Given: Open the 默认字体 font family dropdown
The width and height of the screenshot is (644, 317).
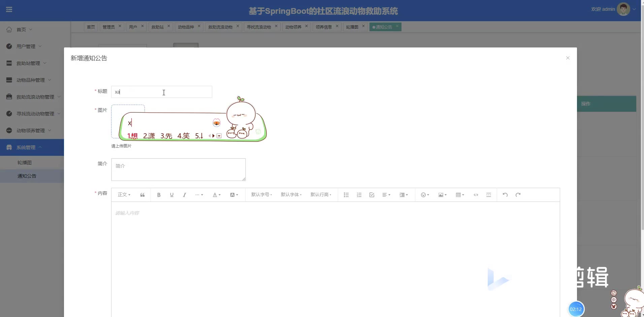Looking at the screenshot, I should point(291,195).
